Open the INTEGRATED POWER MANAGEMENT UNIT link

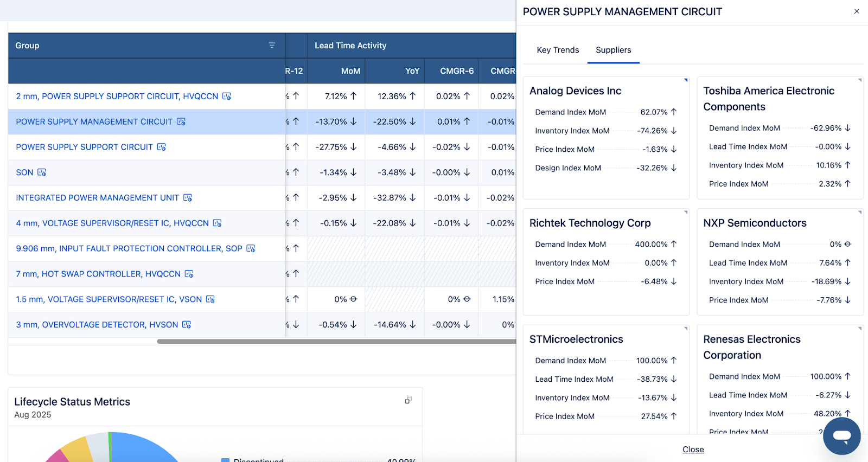pyautogui.click(x=98, y=198)
